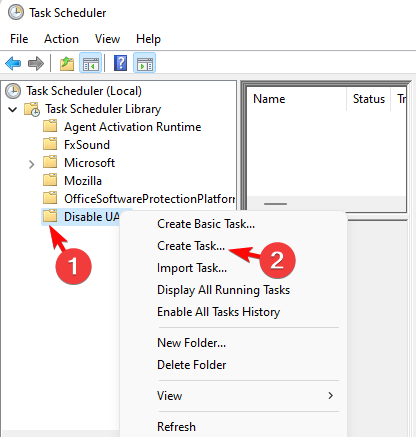This screenshot has width=416, height=437.
Task: Click the Task Scheduler Library folder icon
Action: (32, 109)
